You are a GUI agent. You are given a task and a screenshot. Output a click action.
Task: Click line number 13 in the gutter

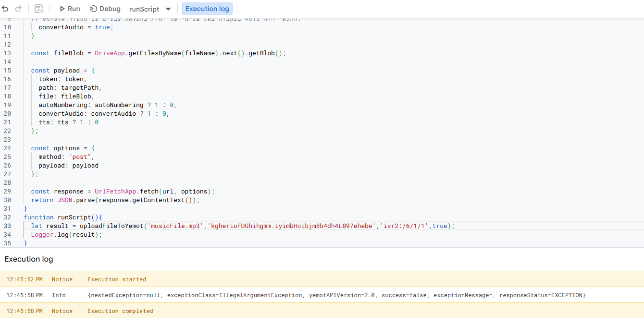point(7,53)
